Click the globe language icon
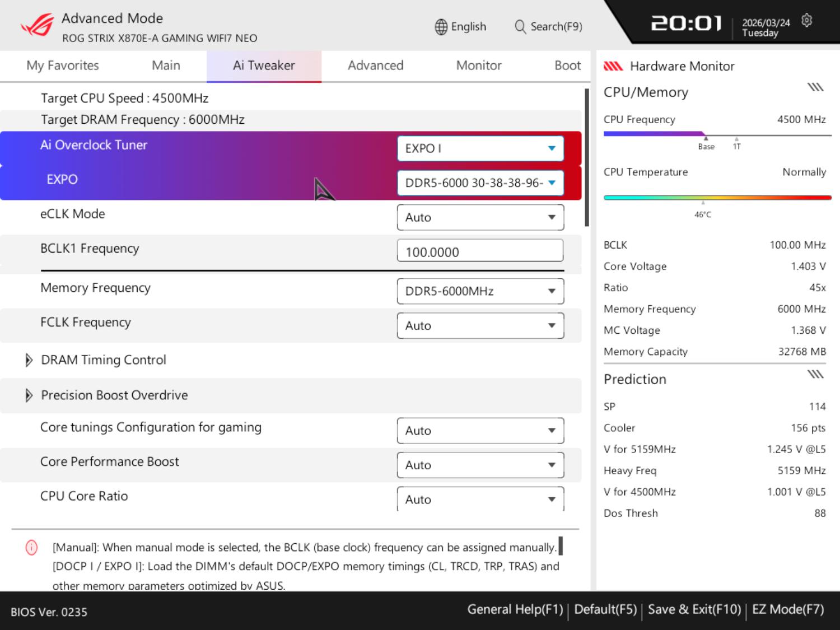This screenshot has width=840, height=630. pos(441,27)
